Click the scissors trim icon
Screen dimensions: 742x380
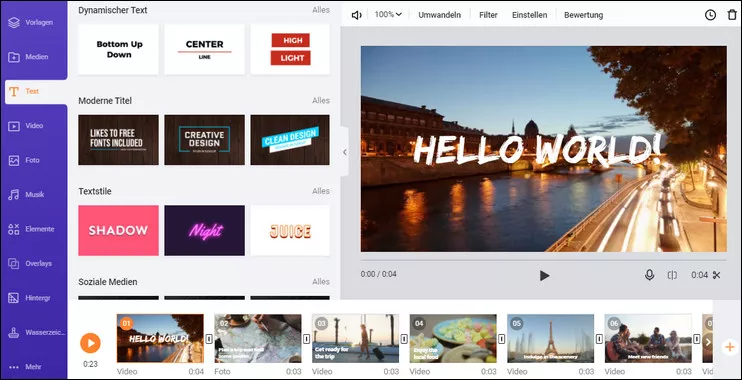point(716,275)
